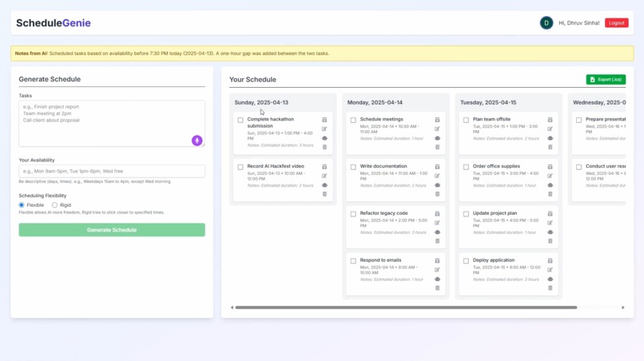Delete the Record AI Hackfest video task
Image resolution: width=644 pixels, height=361 pixels.
pyautogui.click(x=324, y=194)
